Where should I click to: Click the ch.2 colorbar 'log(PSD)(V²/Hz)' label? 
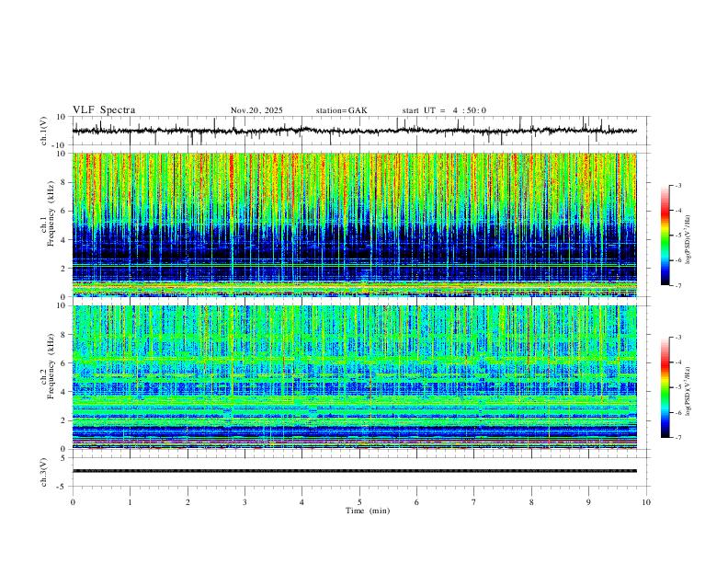click(x=688, y=391)
